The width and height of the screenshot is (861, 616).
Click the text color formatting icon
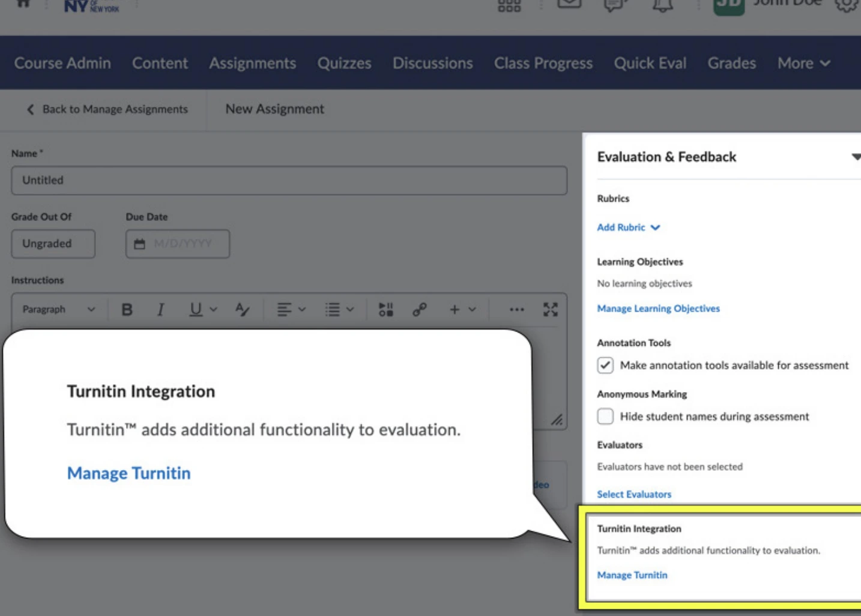(x=242, y=310)
